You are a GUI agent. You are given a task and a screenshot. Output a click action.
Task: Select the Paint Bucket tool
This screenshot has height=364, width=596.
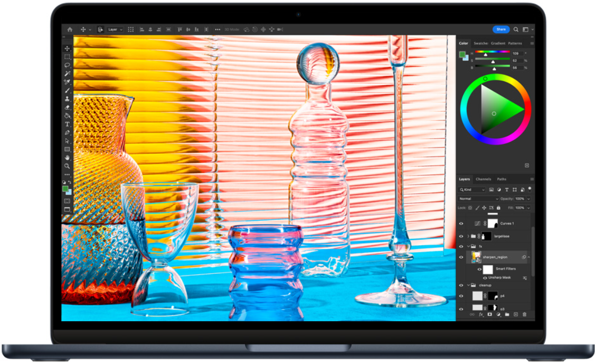coord(67,116)
